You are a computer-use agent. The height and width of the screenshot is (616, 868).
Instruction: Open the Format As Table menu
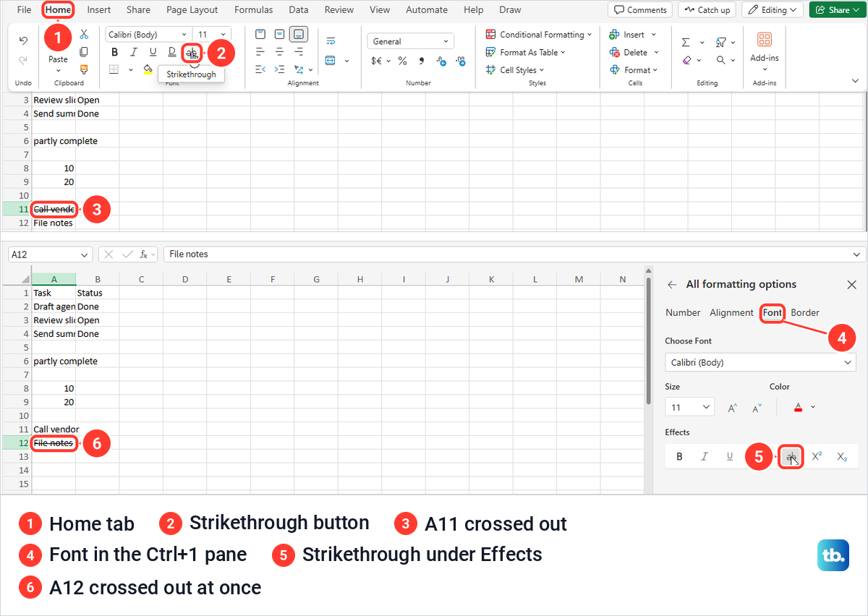[526, 52]
